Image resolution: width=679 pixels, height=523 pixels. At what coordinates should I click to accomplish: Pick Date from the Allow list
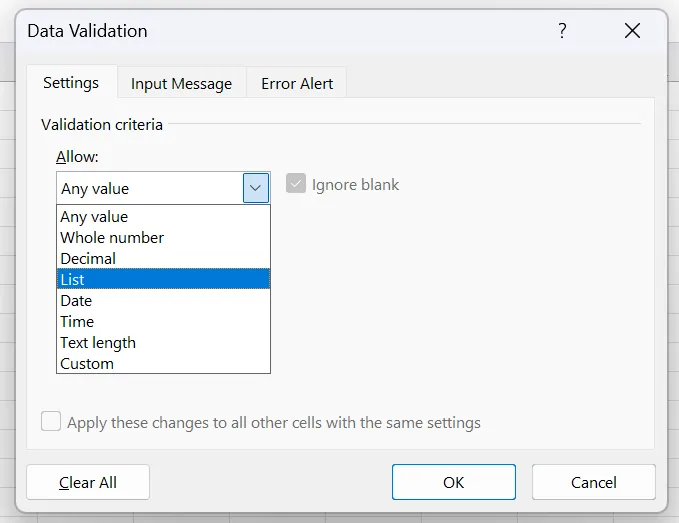pos(163,300)
